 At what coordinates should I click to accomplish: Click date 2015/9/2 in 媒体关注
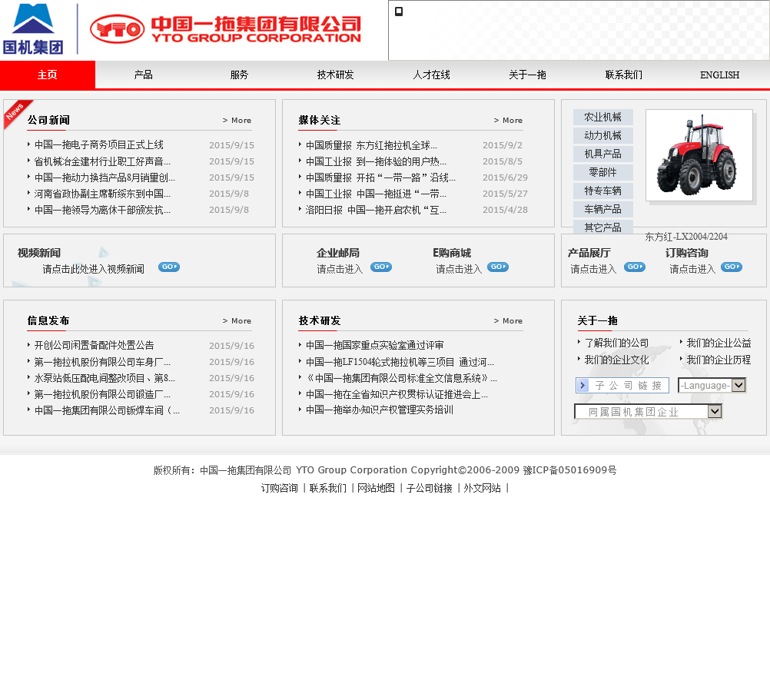point(503,145)
